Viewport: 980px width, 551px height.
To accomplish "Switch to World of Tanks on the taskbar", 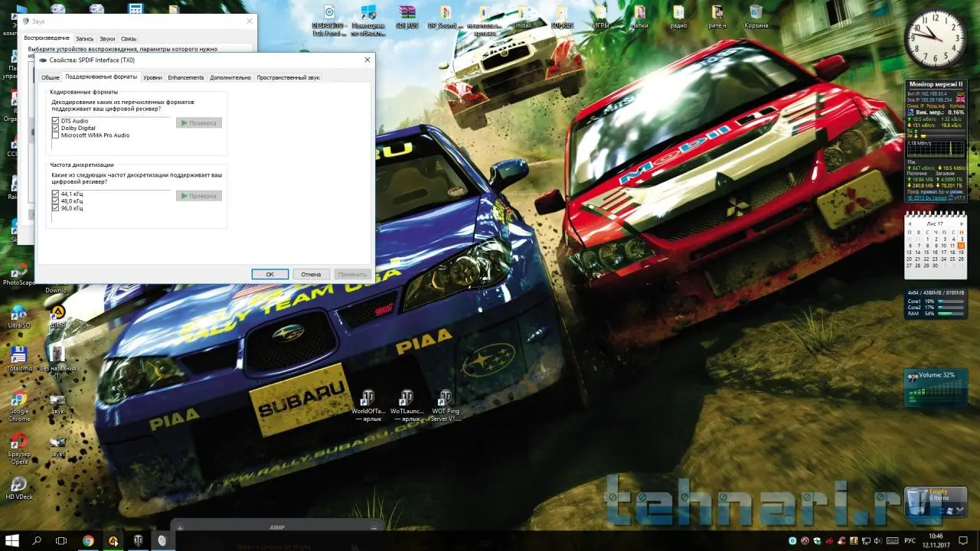I will point(139,541).
